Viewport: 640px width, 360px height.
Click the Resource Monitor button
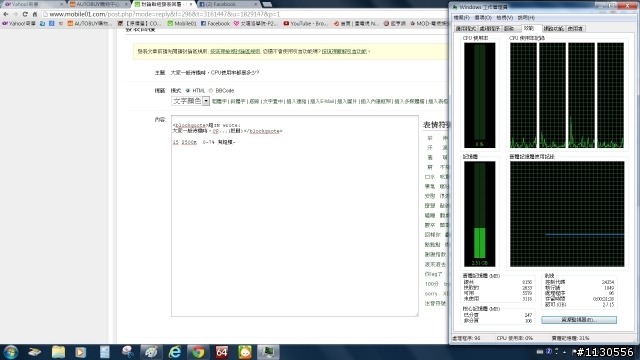[x=579, y=320]
